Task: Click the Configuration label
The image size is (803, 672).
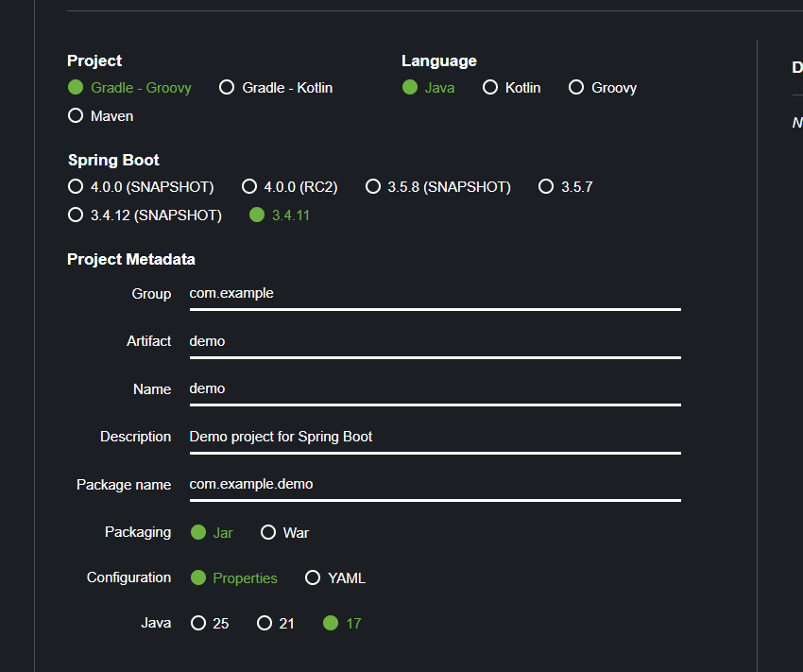Action: tap(129, 577)
